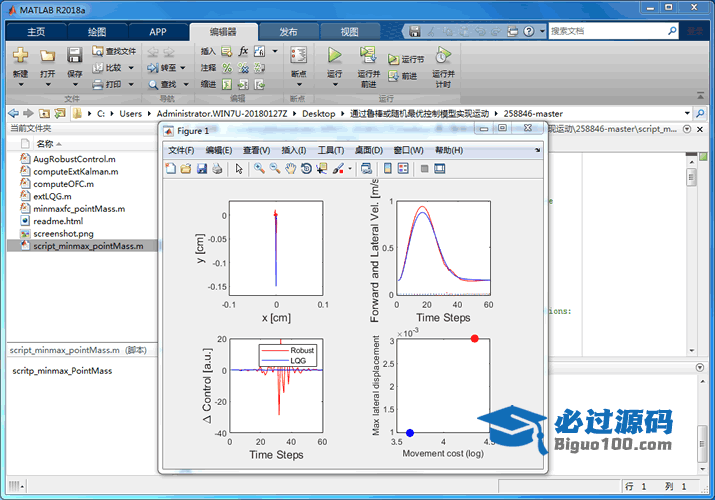Click Link Plot icon in Figure 1 toolbar
The image size is (715, 500).
point(366,169)
